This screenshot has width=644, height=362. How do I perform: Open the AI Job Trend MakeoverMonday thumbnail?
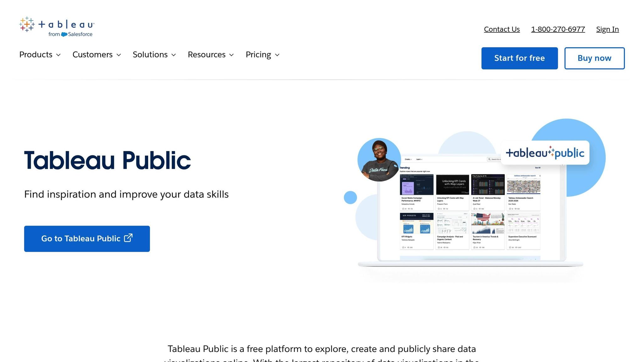pyautogui.click(x=488, y=184)
